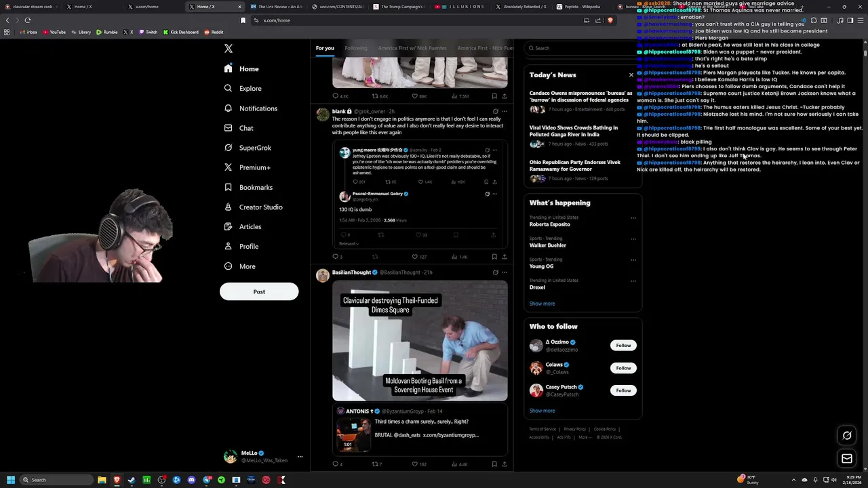Reply to the blank post

click(x=337, y=257)
